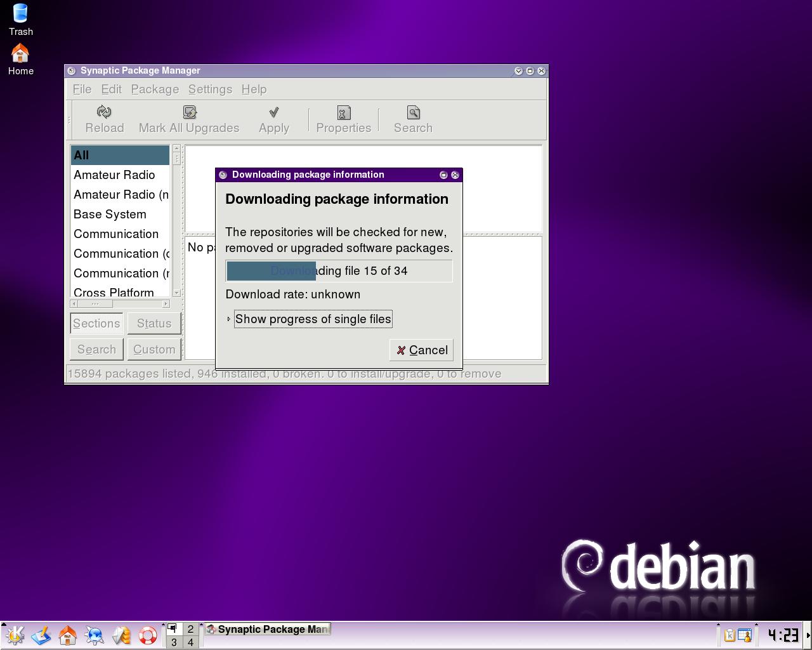Open the KDE K menu launcher

pyautogui.click(x=15, y=635)
